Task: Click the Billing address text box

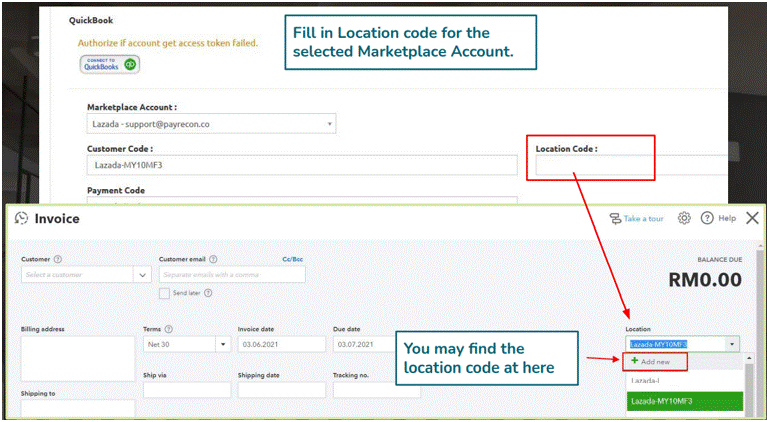Action: (x=78, y=358)
